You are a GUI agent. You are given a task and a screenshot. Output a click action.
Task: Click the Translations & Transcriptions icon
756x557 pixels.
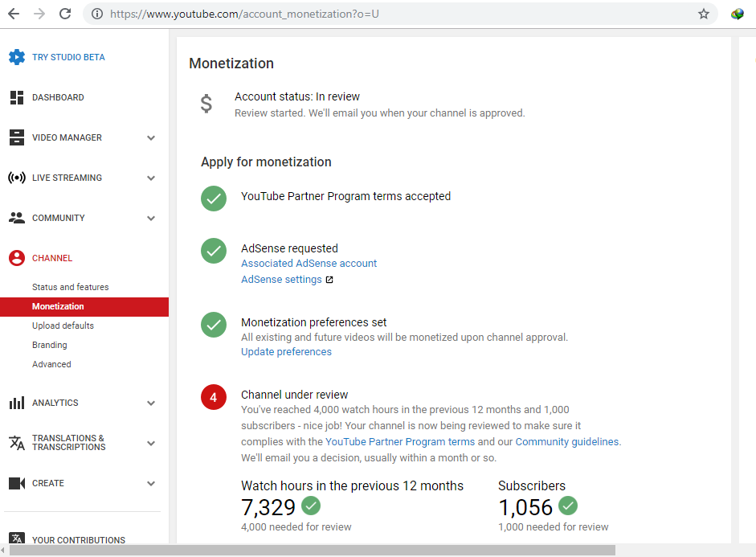[x=17, y=443]
